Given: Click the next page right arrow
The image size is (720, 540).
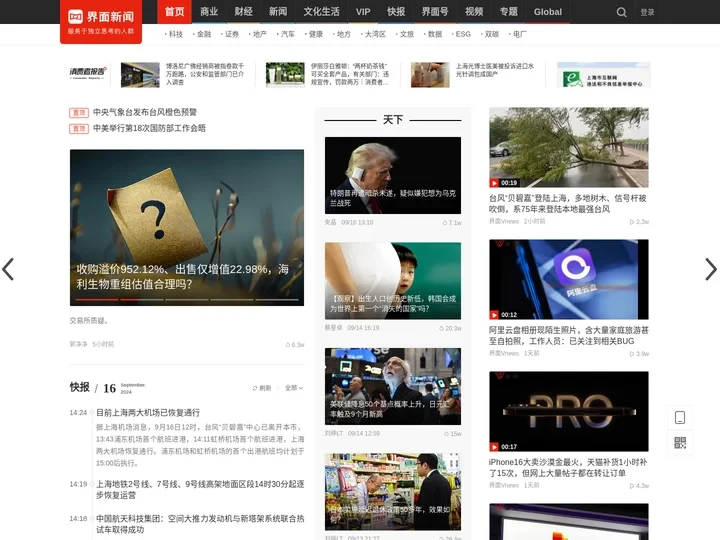Looking at the screenshot, I should coord(711,269).
